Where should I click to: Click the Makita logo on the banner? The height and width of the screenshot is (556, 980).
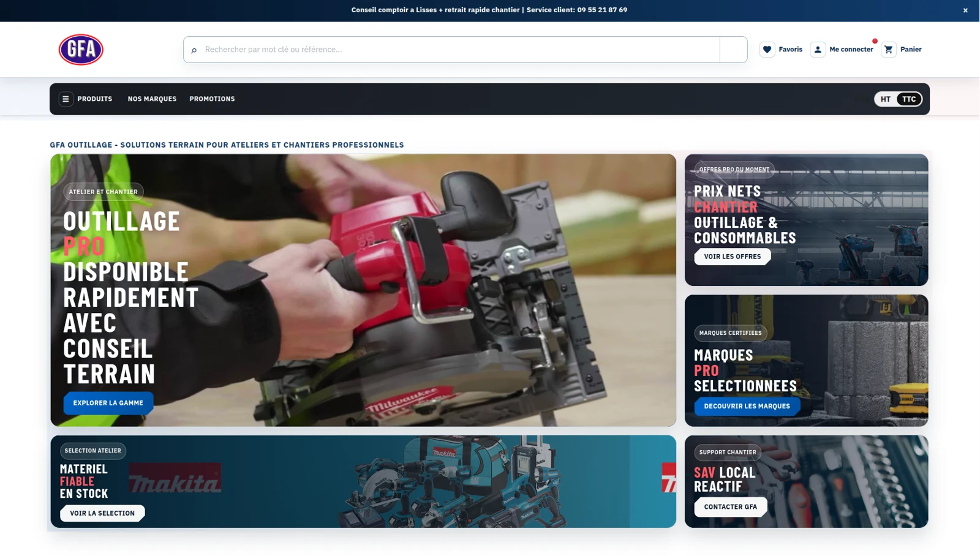point(175,478)
